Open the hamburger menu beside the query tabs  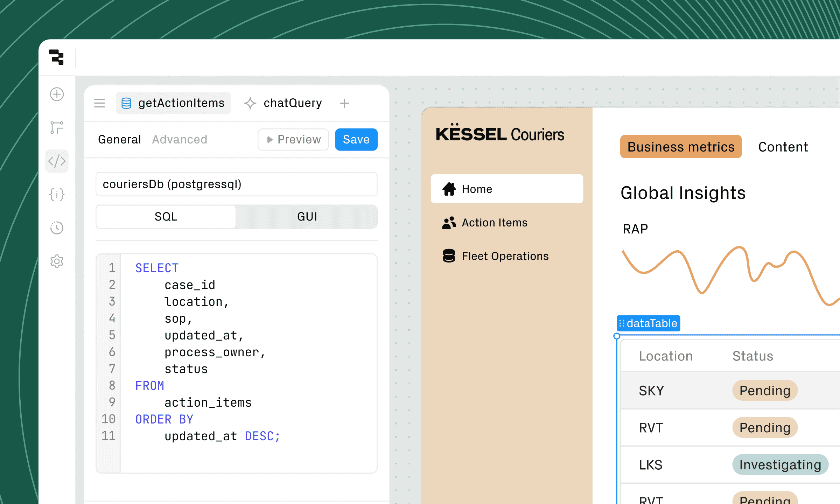(x=99, y=103)
